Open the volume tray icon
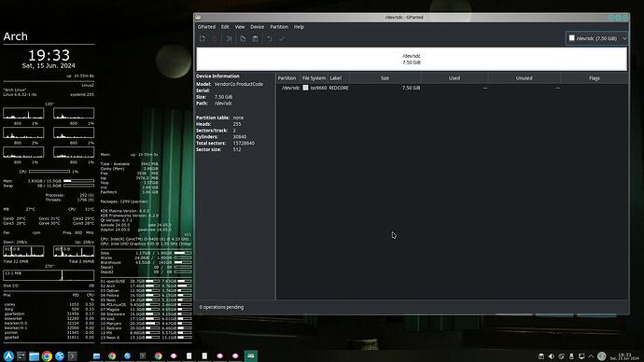644x362 pixels. tap(552, 356)
